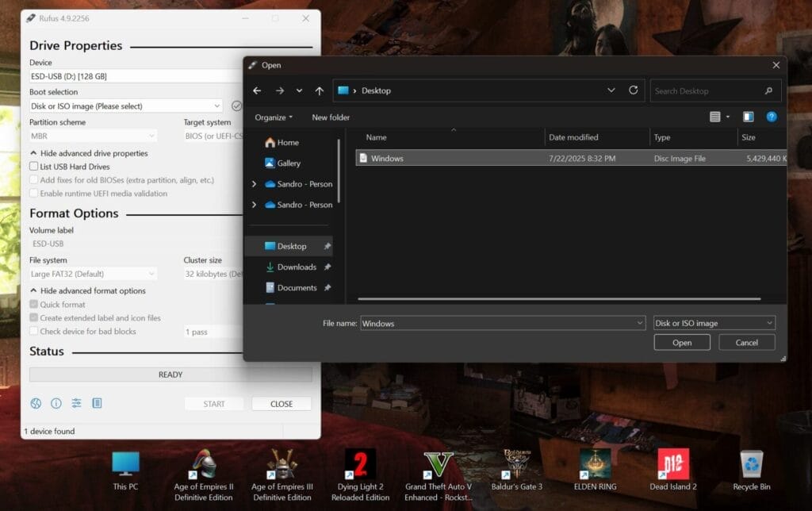Go up one folder level arrow

tap(320, 90)
